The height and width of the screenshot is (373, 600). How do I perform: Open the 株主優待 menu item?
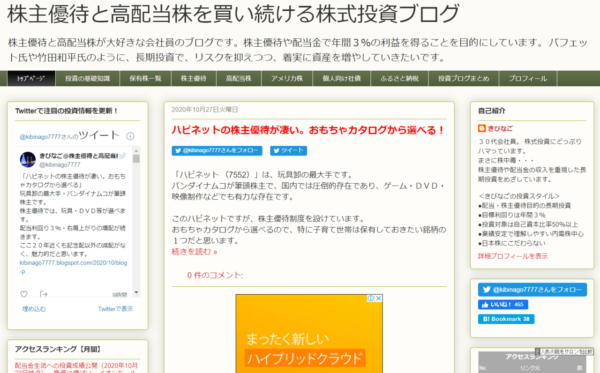coord(194,78)
